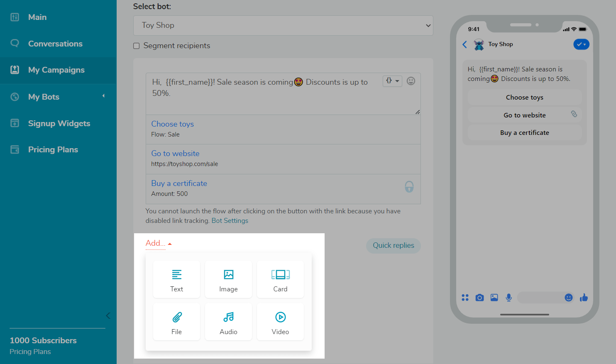Click the https://toyshop.com/sale URL text

point(184,164)
